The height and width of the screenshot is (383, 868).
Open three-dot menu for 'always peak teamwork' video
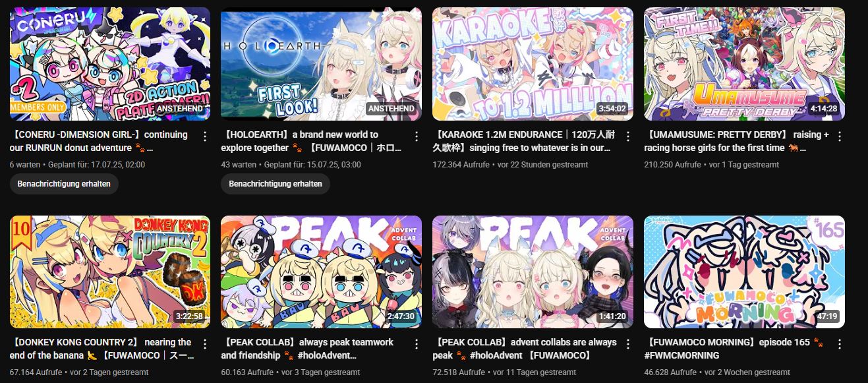click(416, 344)
